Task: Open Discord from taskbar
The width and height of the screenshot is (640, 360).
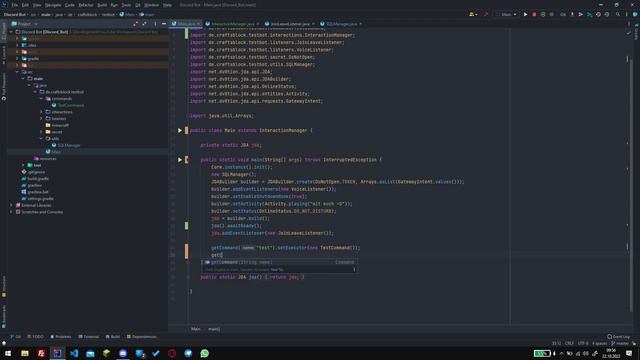Action: [x=123, y=353]
